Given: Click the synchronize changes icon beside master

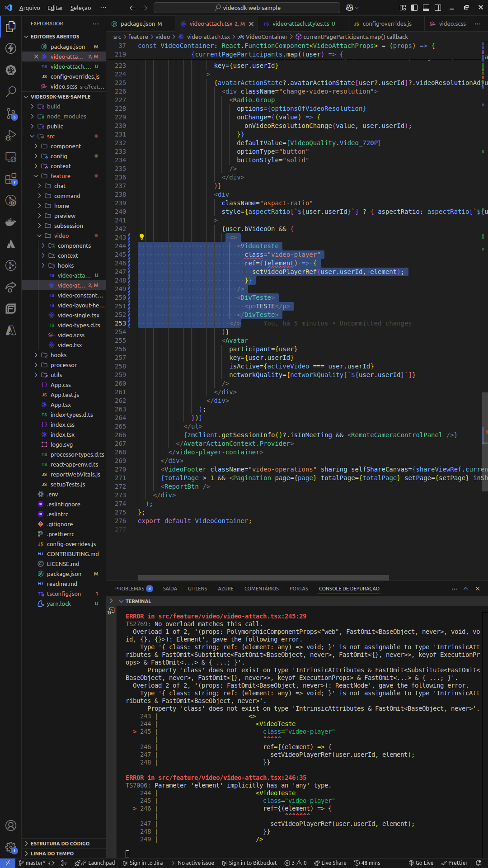Looking at the screenshot, I should pyautogui.click(x=52, y=863).
